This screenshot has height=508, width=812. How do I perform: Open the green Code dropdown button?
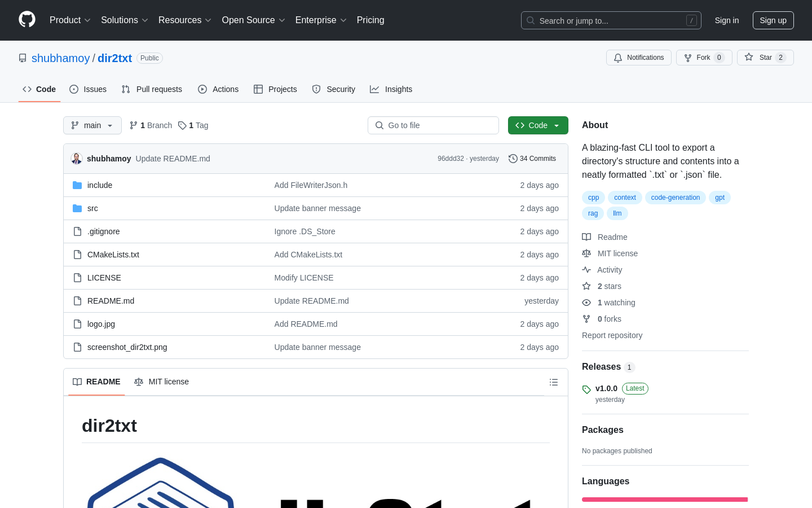(538, 125)
